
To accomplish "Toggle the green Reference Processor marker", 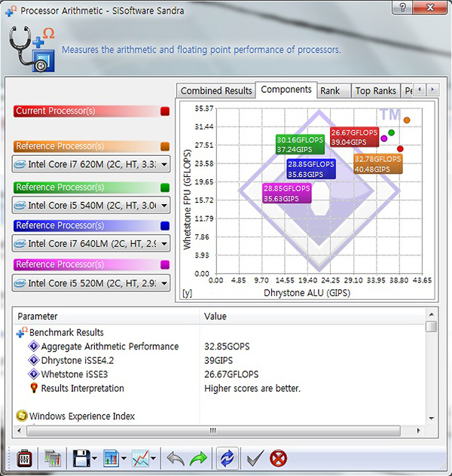I will [x=165, y=188].
